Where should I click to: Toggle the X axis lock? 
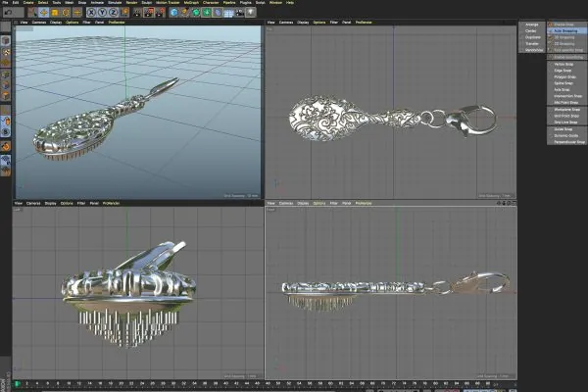pyautogui.click(x=91, y=13)
